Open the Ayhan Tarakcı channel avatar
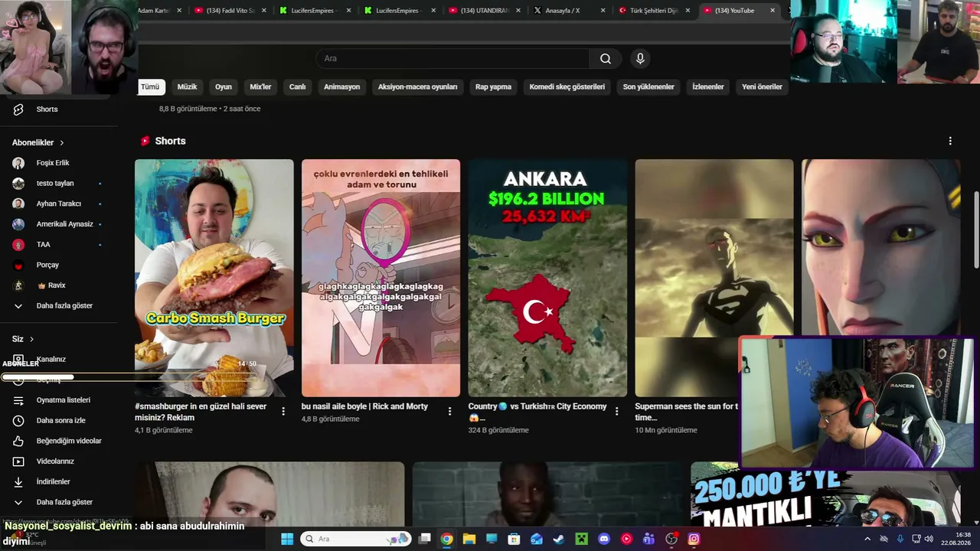The image size is (980, 551). point(18,204)
